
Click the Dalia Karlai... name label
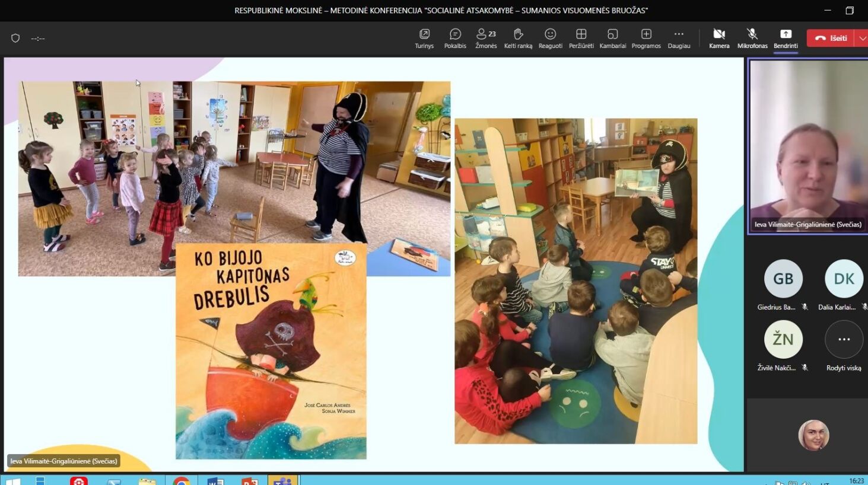pyautogui.click(x=837, y=307)
